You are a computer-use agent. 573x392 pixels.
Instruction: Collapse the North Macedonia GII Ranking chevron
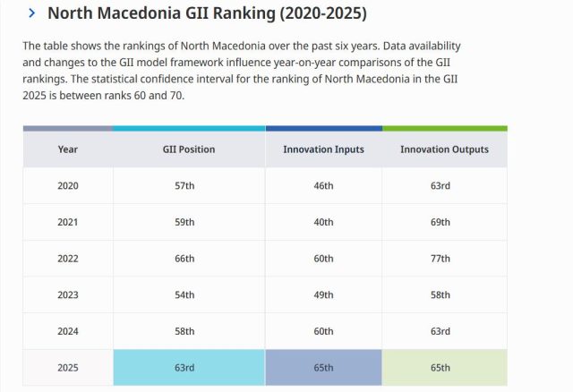coord(31,13)
